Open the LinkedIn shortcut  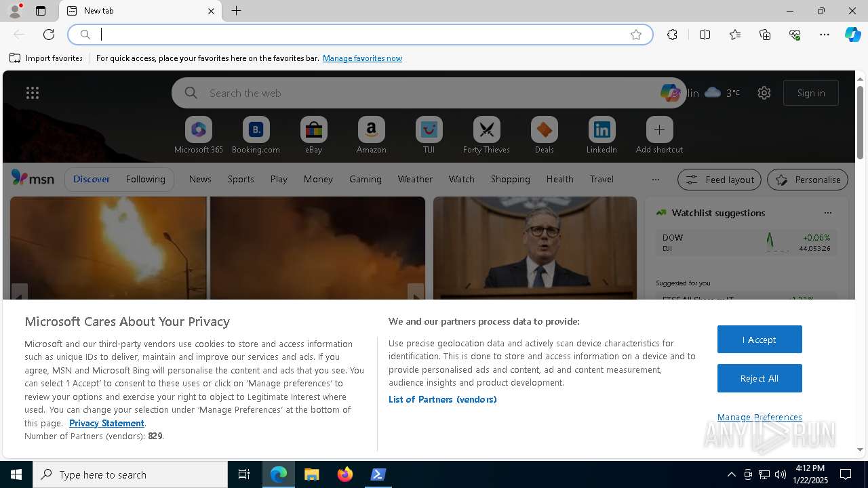point(601,136)
